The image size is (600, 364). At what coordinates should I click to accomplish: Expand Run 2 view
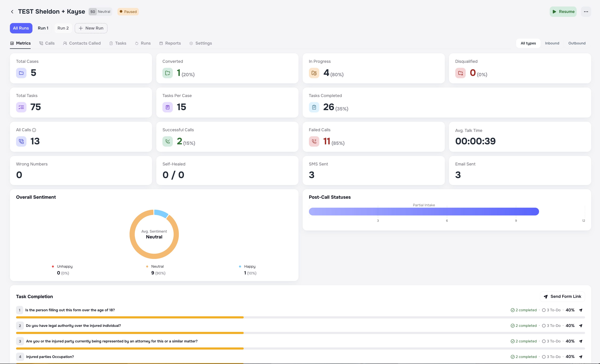point(63,28)
